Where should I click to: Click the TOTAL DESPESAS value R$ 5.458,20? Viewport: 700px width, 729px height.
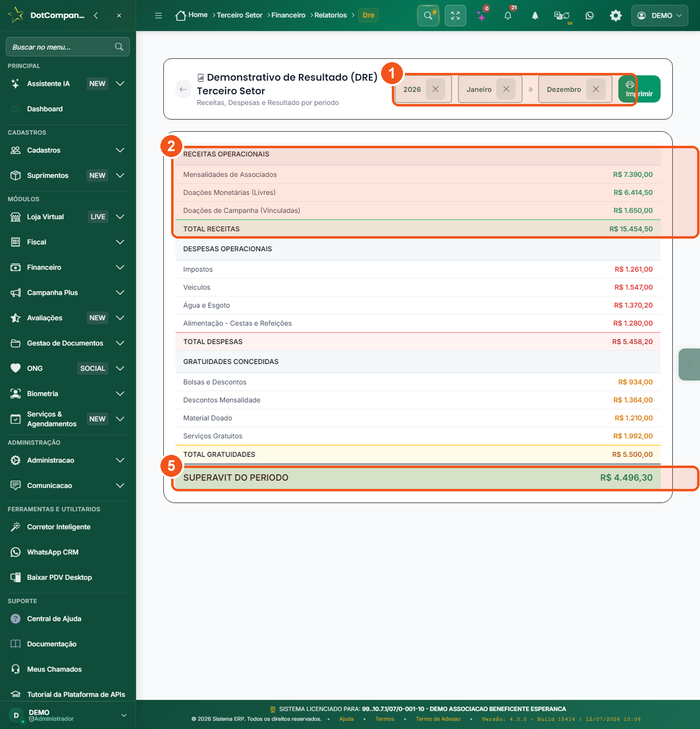click(632, 342)
